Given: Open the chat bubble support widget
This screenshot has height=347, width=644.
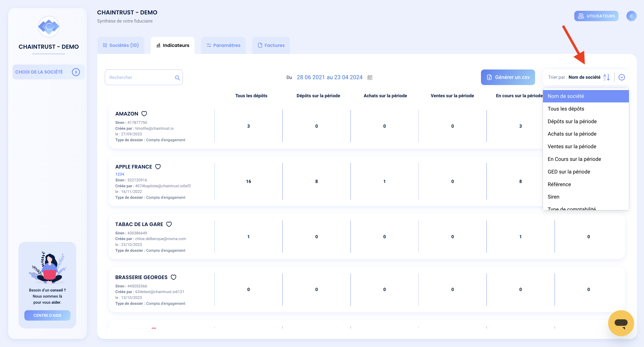Looking at the screenshot, I should [621, 323].
